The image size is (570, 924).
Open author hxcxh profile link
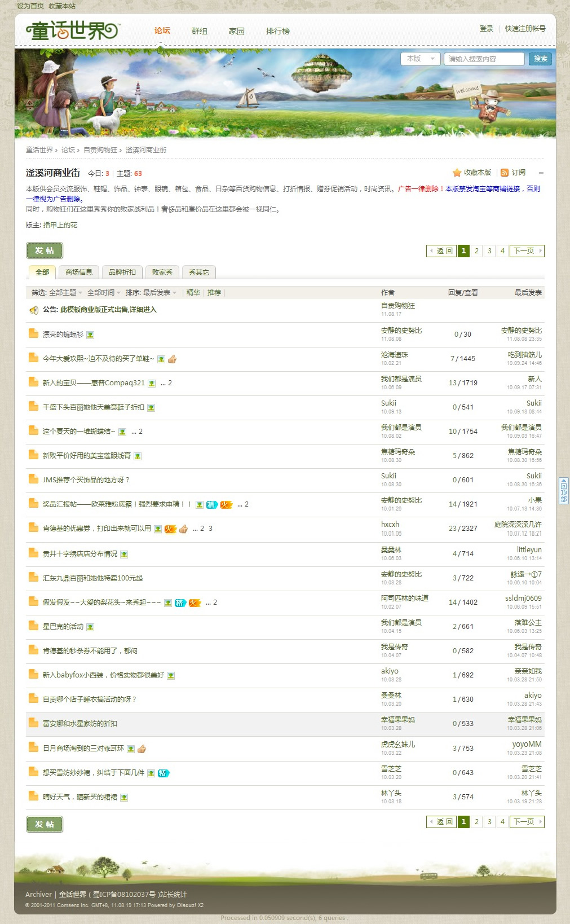[390, 524]
